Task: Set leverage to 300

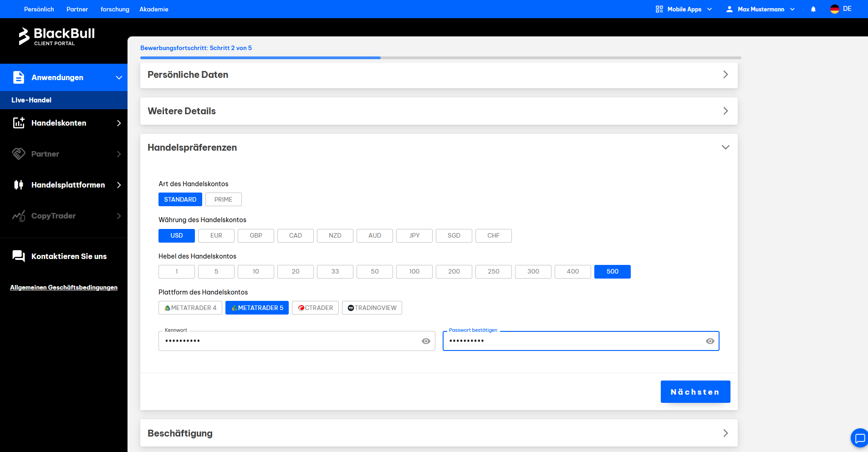Action: point(533,271)
